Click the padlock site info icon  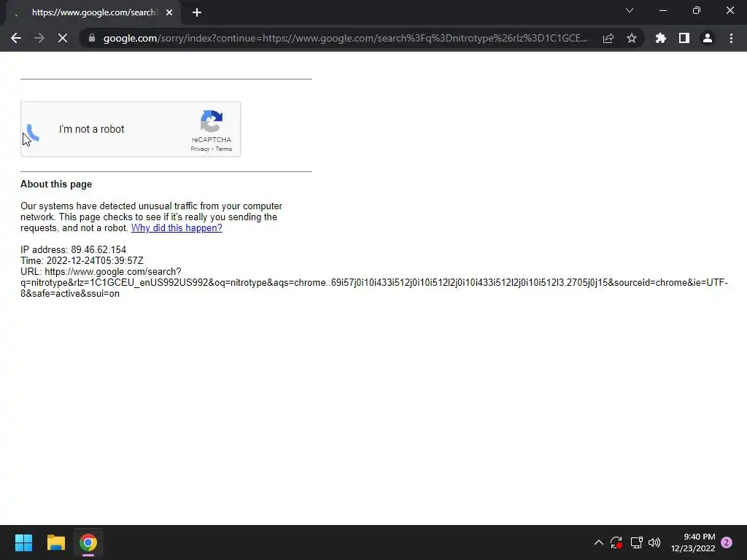91,38
